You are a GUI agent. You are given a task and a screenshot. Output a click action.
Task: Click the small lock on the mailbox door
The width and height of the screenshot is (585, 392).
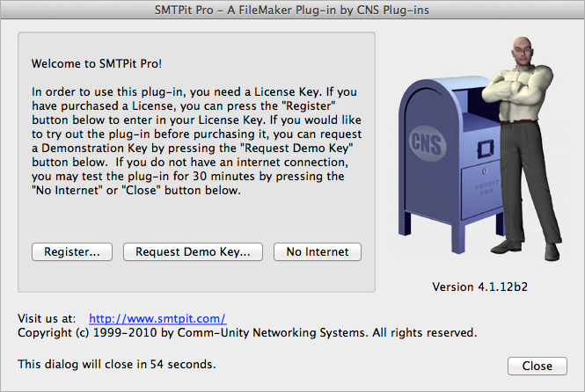point(485,171)
